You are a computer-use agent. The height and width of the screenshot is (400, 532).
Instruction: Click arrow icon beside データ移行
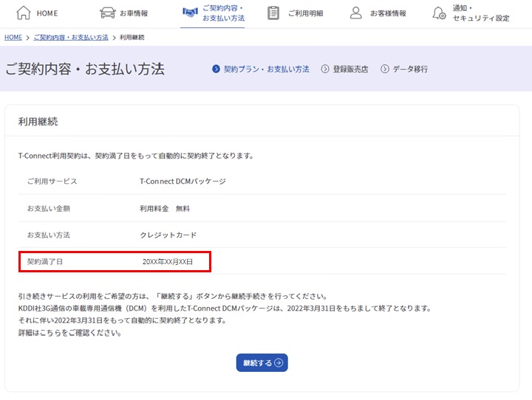[385, 69]
